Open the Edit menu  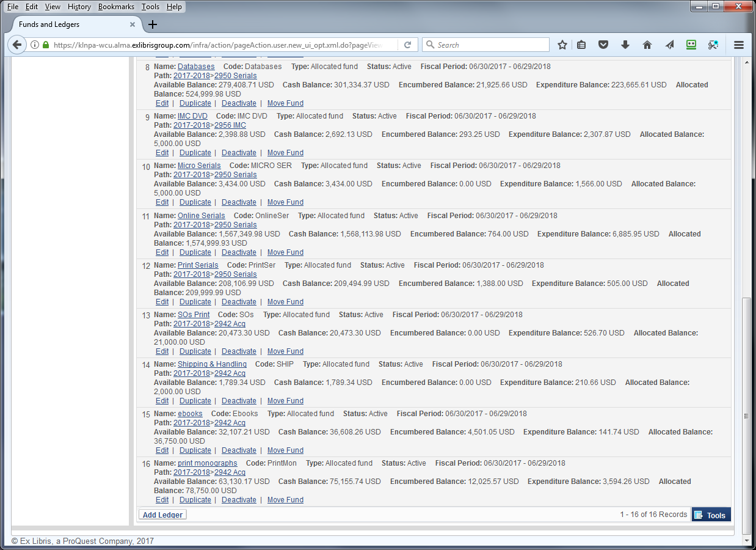pos(32,7)
